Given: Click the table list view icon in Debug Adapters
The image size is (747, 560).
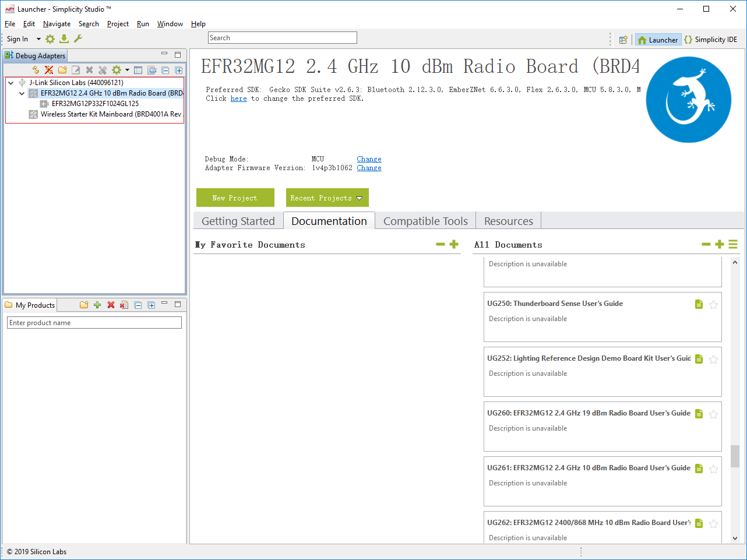Looking at the screenshot, I should (138, 71).
